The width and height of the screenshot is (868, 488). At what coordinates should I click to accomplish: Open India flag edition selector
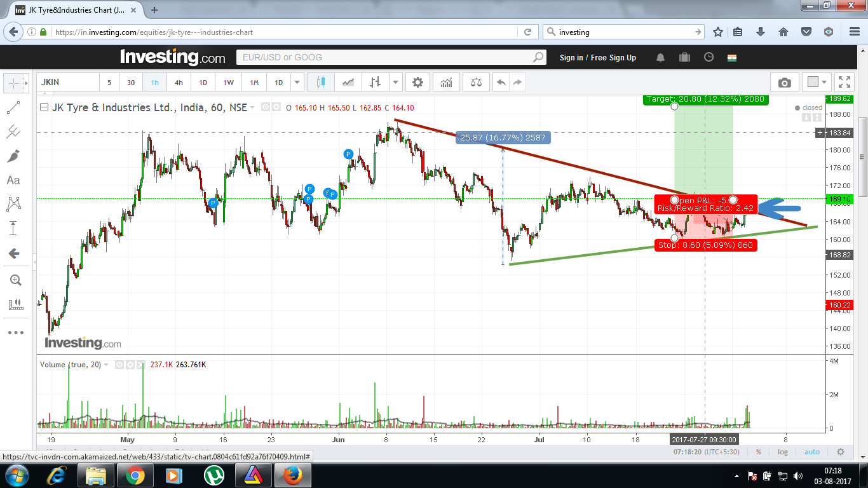732,57
